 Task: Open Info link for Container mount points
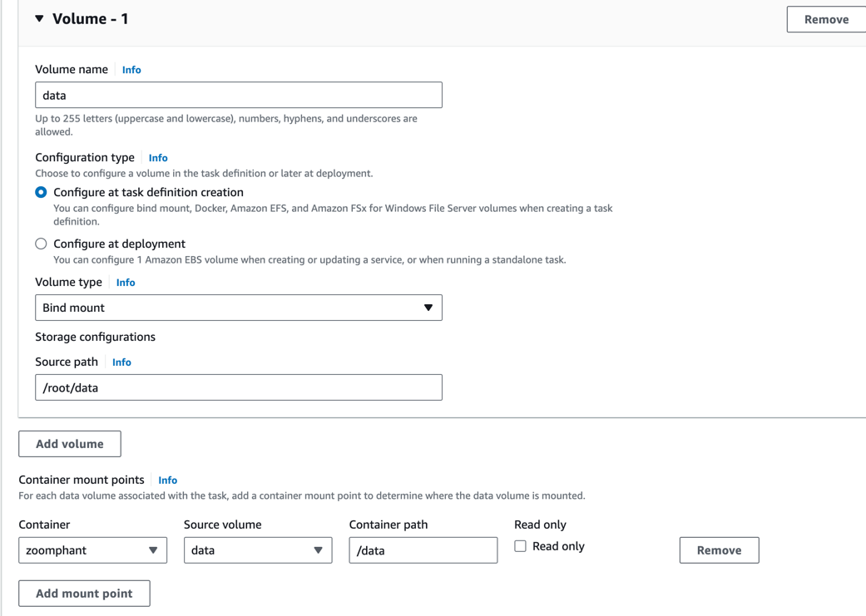(167, 480)
